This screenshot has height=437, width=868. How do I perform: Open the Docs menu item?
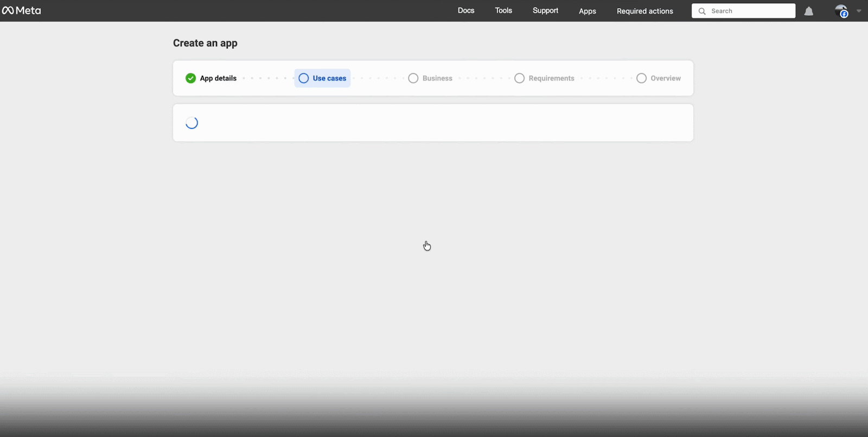tap(466, 11)
